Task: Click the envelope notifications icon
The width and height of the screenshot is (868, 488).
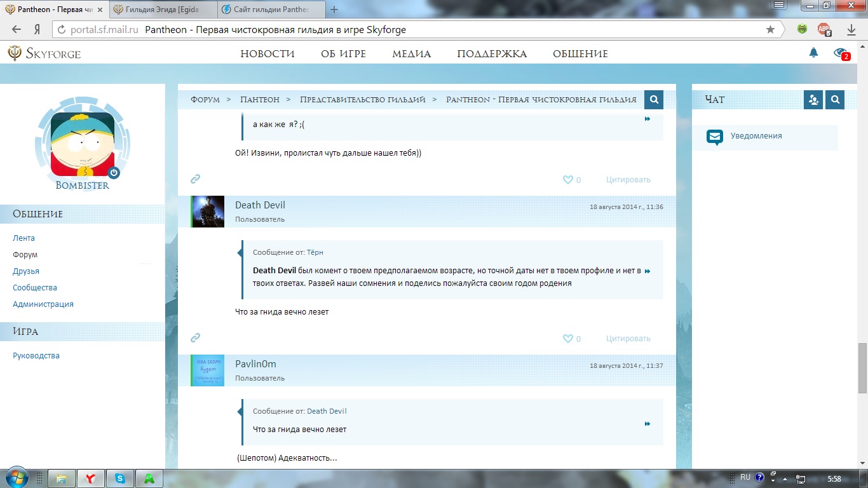Action: point(715,137)
